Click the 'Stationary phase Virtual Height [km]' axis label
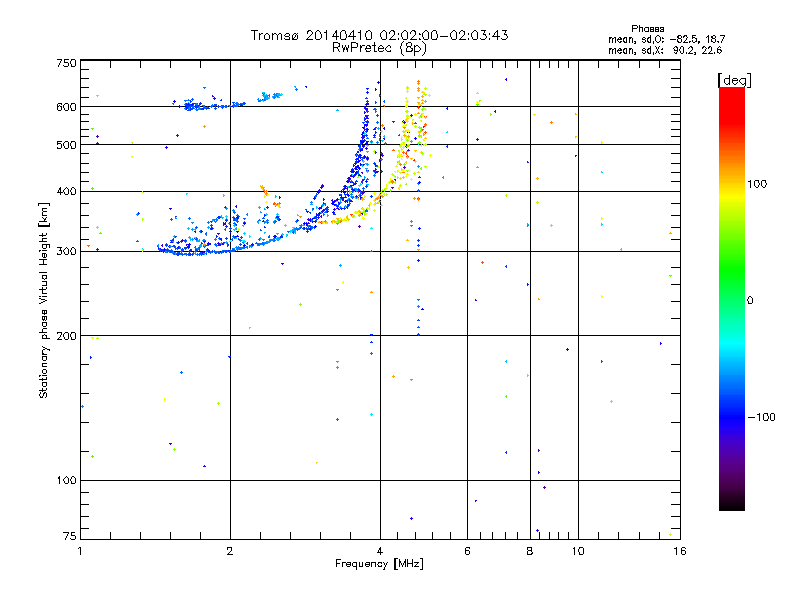Image resolution: width=800 pixels, height=600 pixels. pyautogui.click(x=44, y=300)
